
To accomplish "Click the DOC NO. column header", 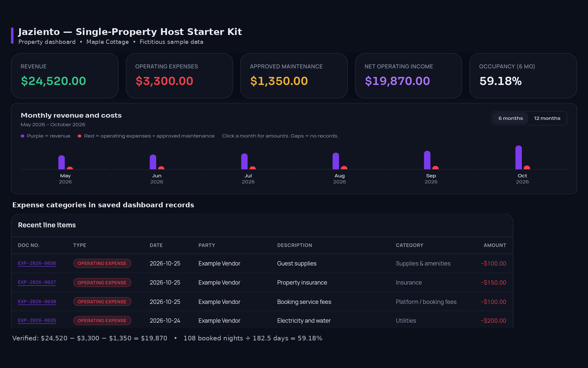I will click(29, 245).
